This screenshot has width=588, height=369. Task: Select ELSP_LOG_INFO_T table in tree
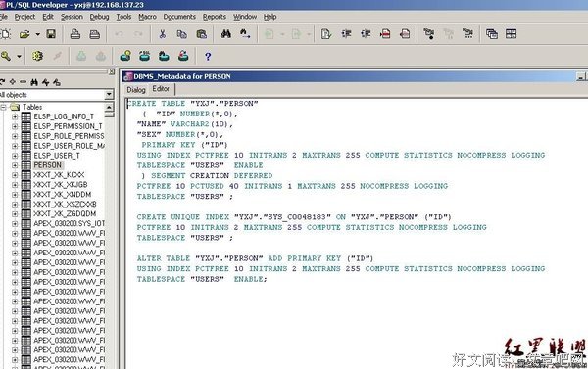coord(64,116)
